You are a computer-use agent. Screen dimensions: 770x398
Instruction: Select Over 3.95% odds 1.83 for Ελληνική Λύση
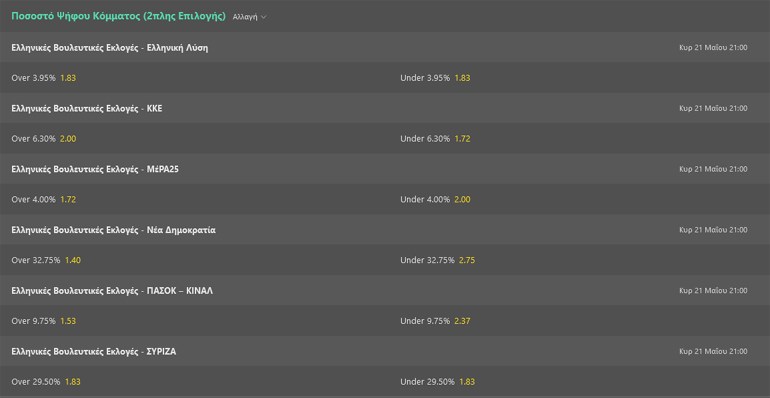[44, 78]
